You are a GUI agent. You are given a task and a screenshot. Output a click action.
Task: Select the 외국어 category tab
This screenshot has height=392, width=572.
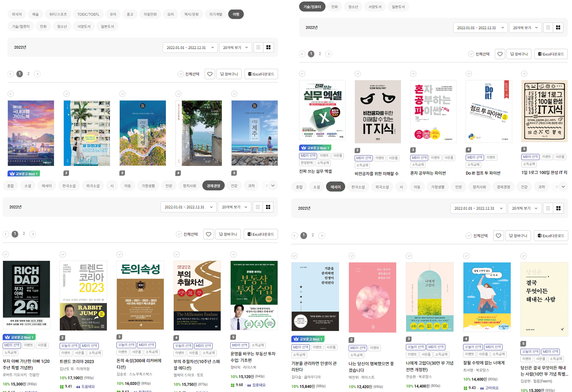[17, 14]
